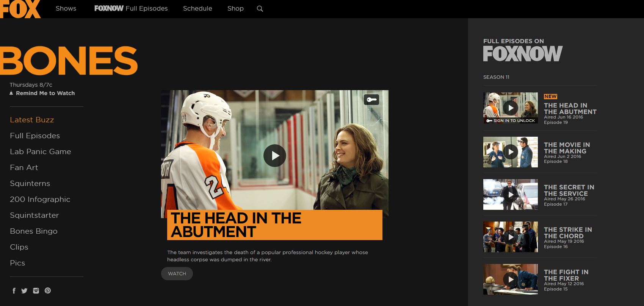Open the Lab Panic Game link
Image resolution: width=644 pixels, height=306 pixels.
(x=41, y=151)
